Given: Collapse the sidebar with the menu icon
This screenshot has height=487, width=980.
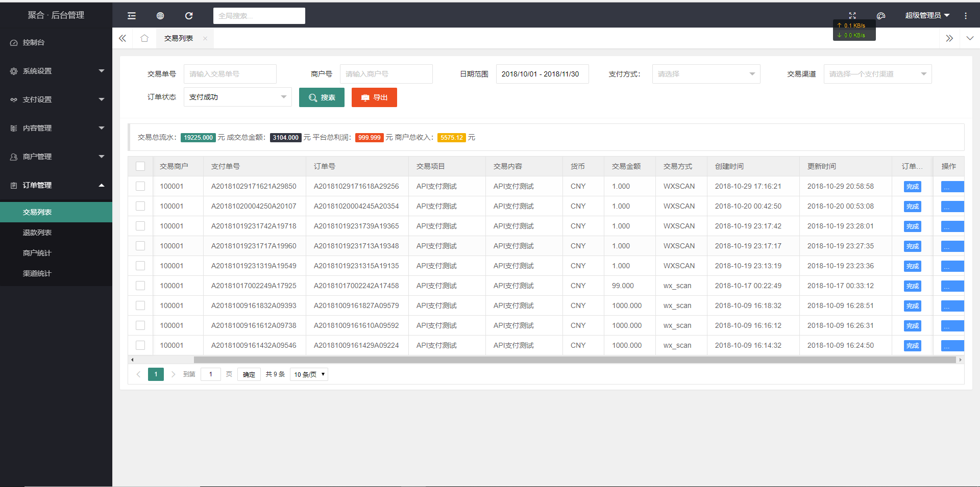Looking at the screenshot, I should 132,16.
